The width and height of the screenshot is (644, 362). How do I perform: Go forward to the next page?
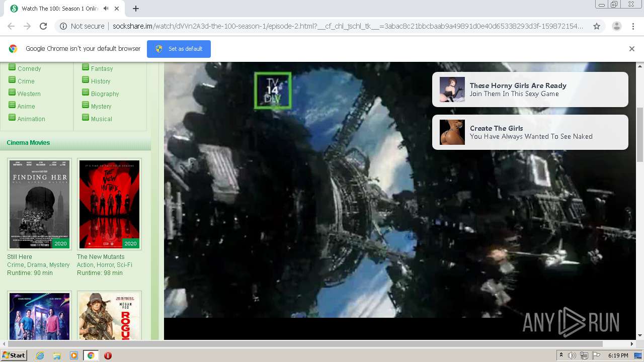pyautogui.click(x=27, y=26)
